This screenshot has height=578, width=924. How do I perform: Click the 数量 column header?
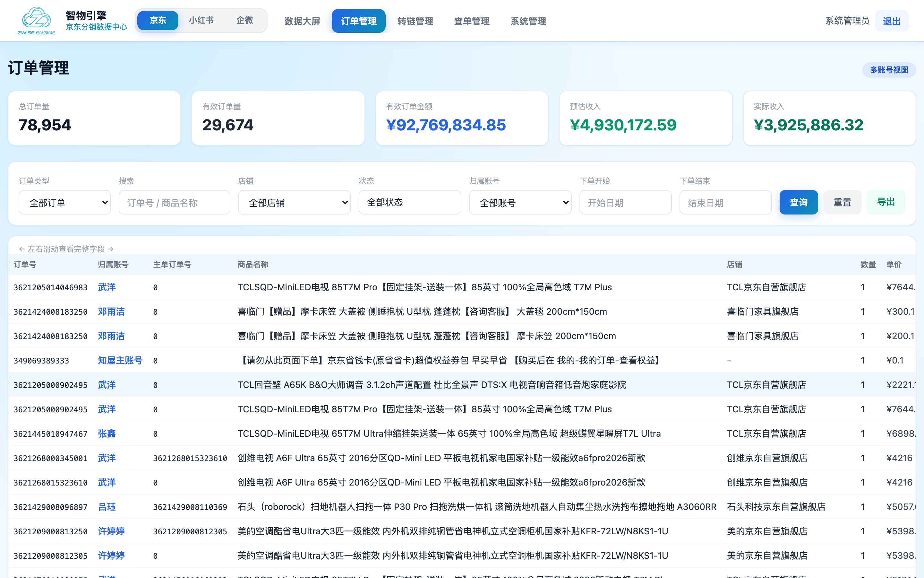pos(868,265)
